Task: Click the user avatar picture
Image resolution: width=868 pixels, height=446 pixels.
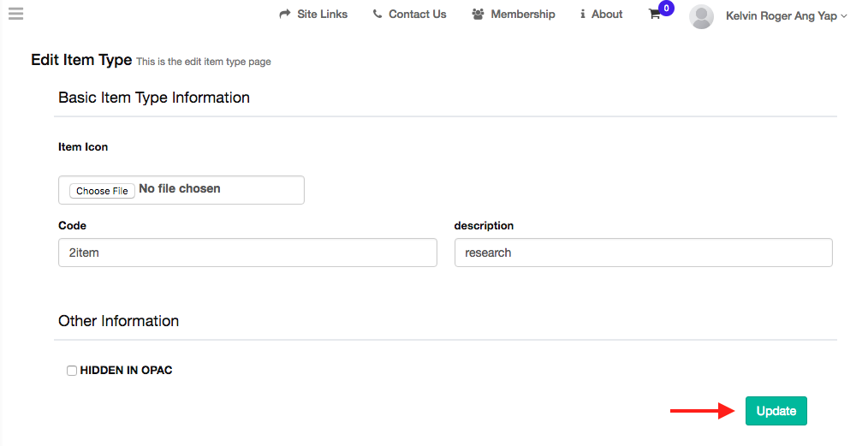Action: tap(701, 16)
